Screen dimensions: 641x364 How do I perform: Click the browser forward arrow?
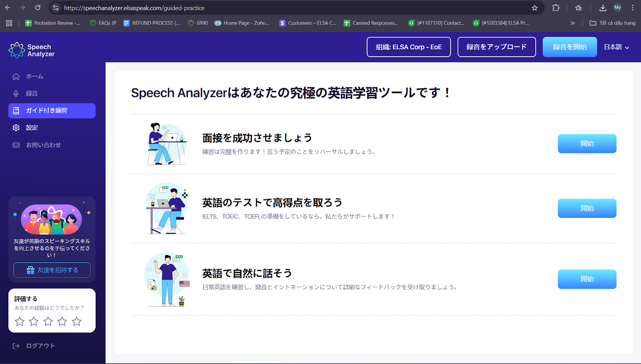pos(22,8)
